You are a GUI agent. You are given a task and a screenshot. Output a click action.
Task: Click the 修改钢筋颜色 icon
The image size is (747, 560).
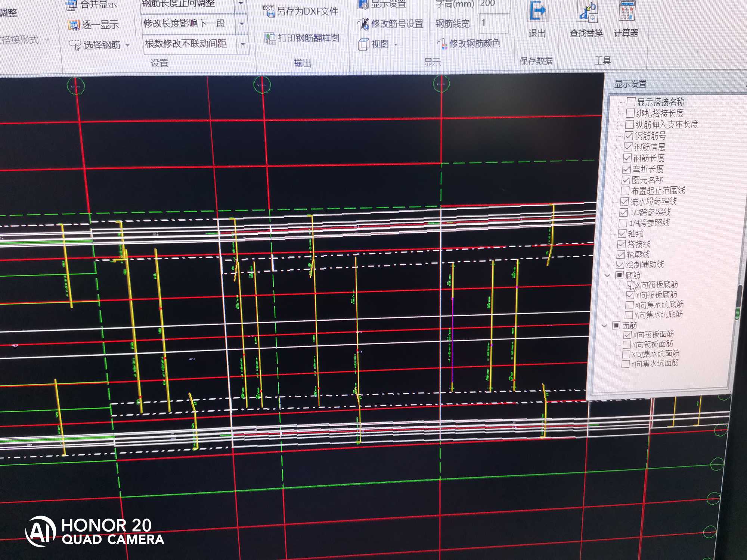pos(443,44)
